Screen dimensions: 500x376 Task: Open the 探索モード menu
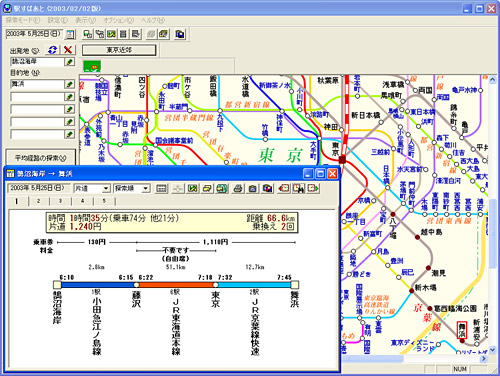[x=23, y=20]
